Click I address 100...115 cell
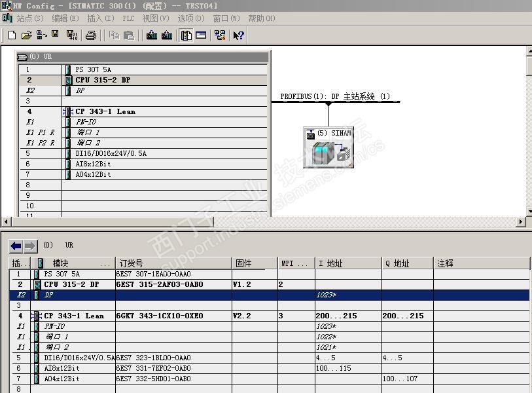The image size is (532, 393). click(x=348, y=369)
